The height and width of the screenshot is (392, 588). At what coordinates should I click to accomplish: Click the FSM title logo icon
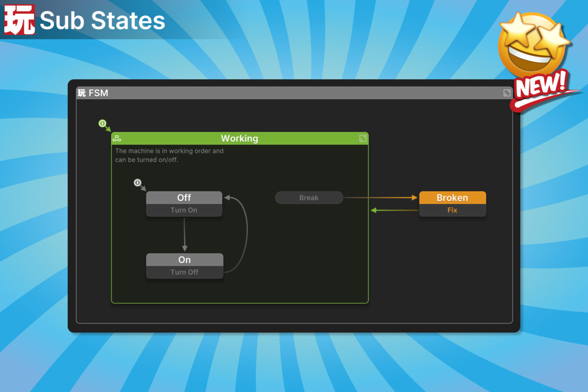[x=82, y=93]
